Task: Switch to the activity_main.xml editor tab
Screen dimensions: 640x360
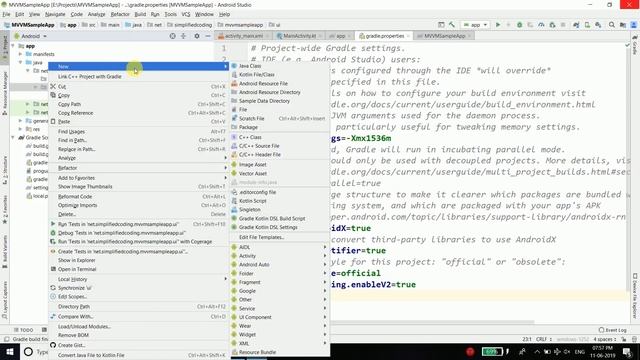Action: coord(243,36)
